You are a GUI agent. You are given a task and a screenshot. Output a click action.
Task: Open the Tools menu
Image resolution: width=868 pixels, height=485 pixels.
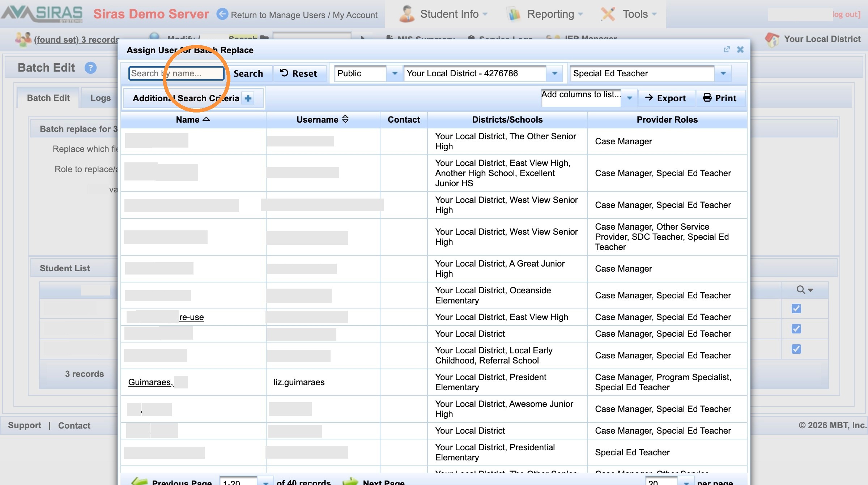coord(629,14)
